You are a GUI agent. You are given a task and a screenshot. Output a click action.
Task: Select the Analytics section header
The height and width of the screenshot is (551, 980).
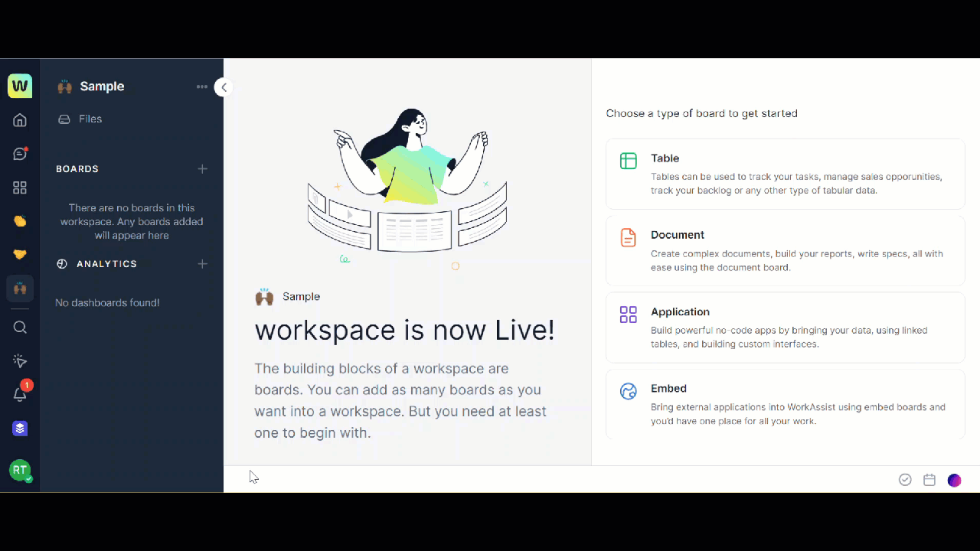[x=106, y=264]
